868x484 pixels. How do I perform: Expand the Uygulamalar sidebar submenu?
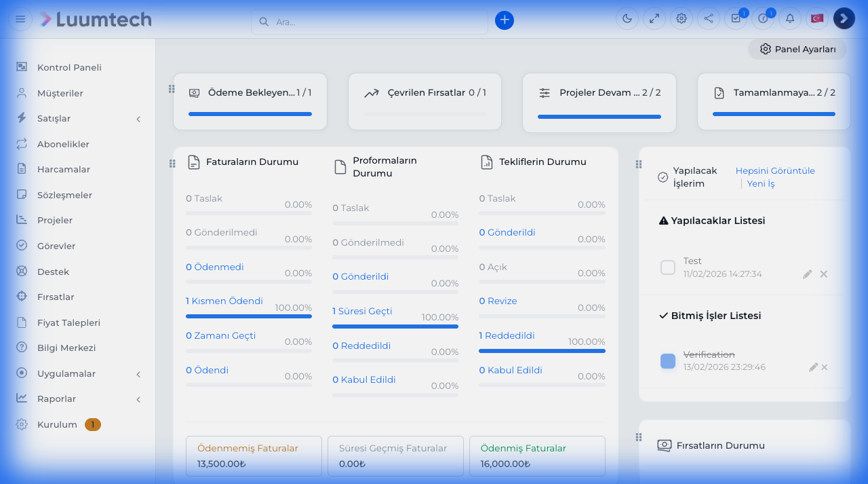tap(138, 374)
